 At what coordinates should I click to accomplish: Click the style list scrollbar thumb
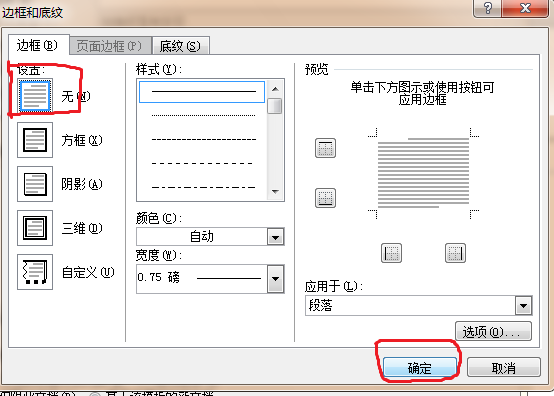pyautogui.click(x=275, y=106)
